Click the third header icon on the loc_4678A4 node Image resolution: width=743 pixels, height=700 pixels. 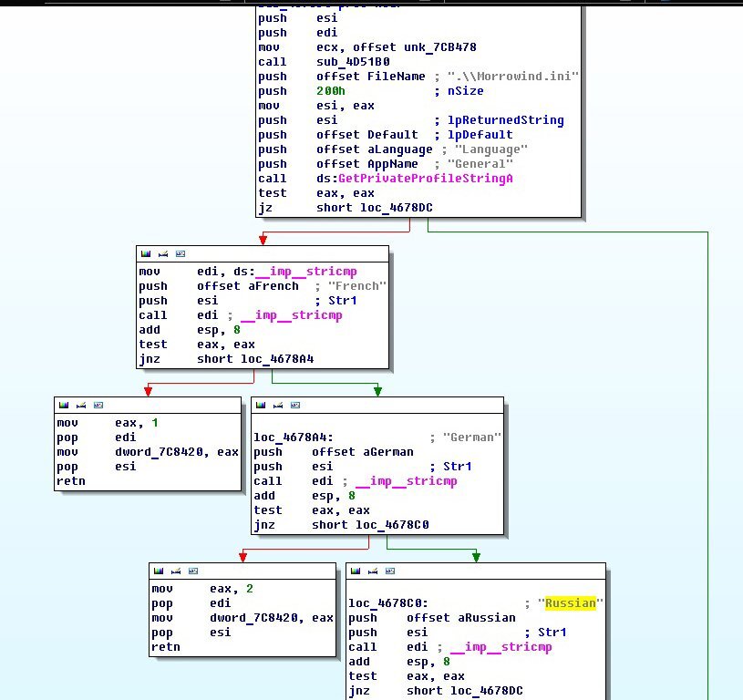pos(294,405)
